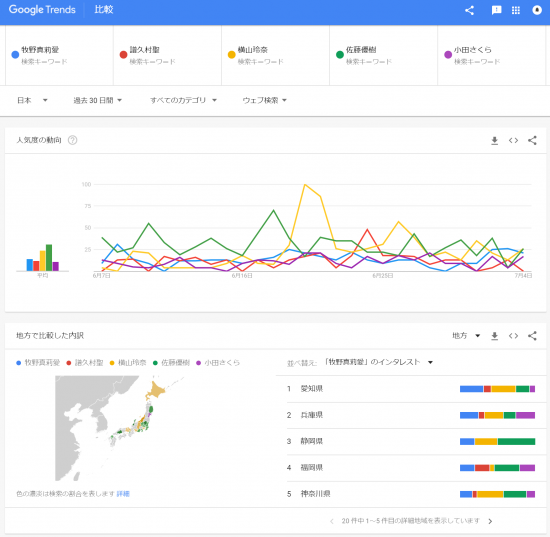
Task: Click the 平均 average bar chart
Action: (42, 258)
